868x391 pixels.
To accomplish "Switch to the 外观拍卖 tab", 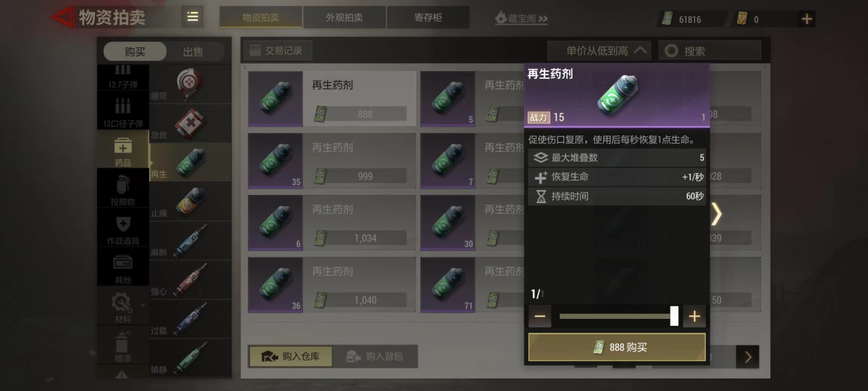I will pos(344,17).
